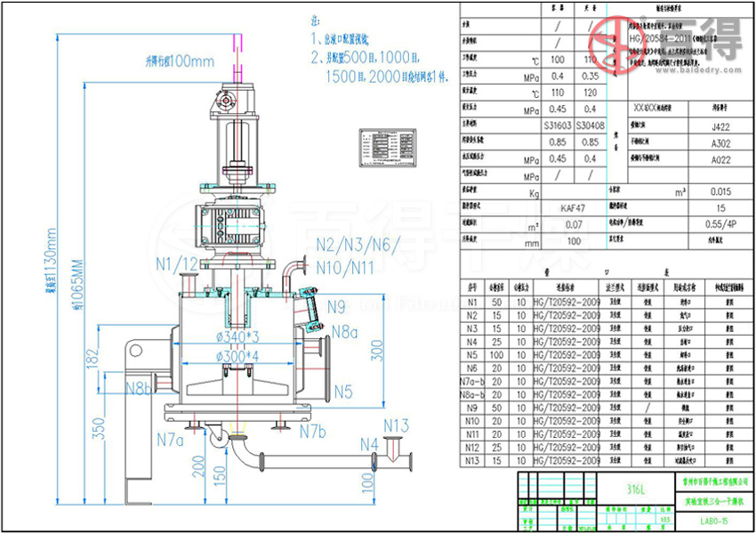Click the N8a nozzle label

[x=343, y=333]
